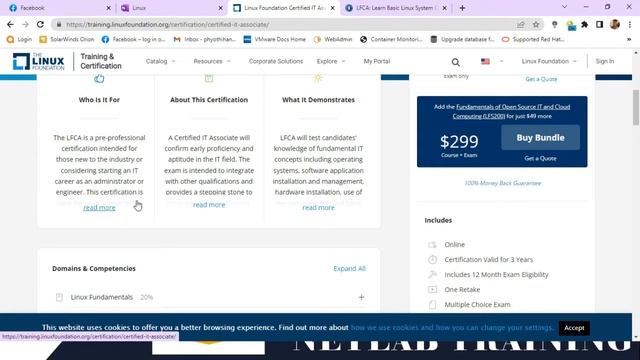Click the Multiple Choice Exam text

click(x=477, y=304)
